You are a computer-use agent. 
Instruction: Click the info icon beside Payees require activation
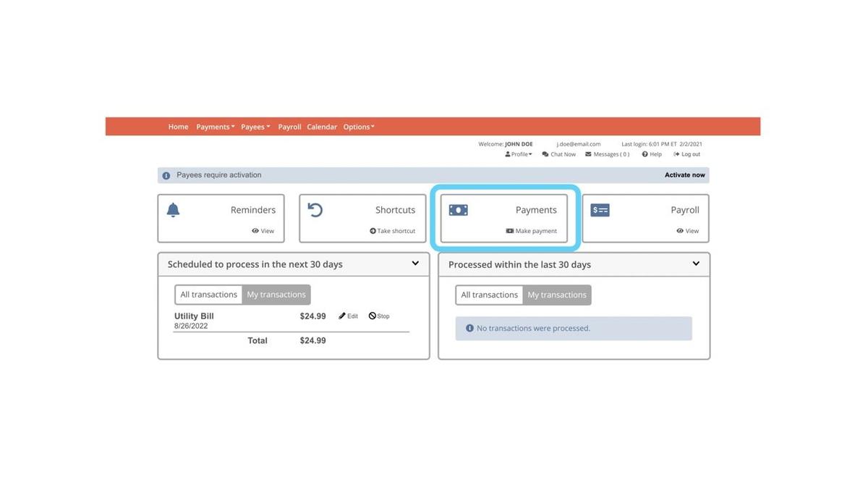pyautogui.click(x=166, y=175)
